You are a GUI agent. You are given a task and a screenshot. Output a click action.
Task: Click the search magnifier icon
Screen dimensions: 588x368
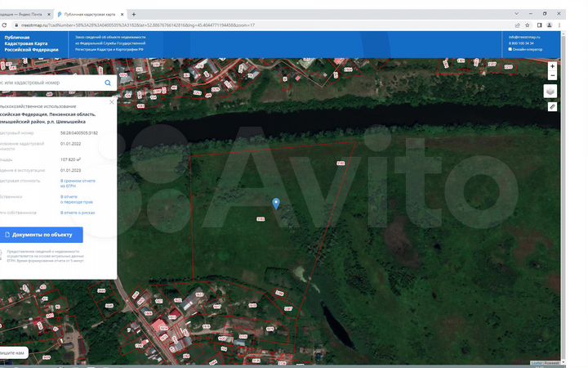pyautogui.click(x=108, y=83)
